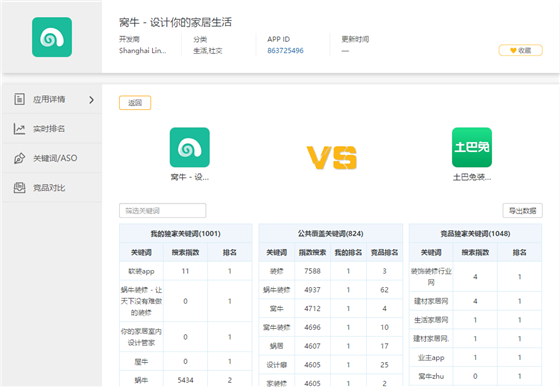Screen dimensions: 560x387
Task: Click keyword 装修 in the shared table
Action: click(276, 271)
